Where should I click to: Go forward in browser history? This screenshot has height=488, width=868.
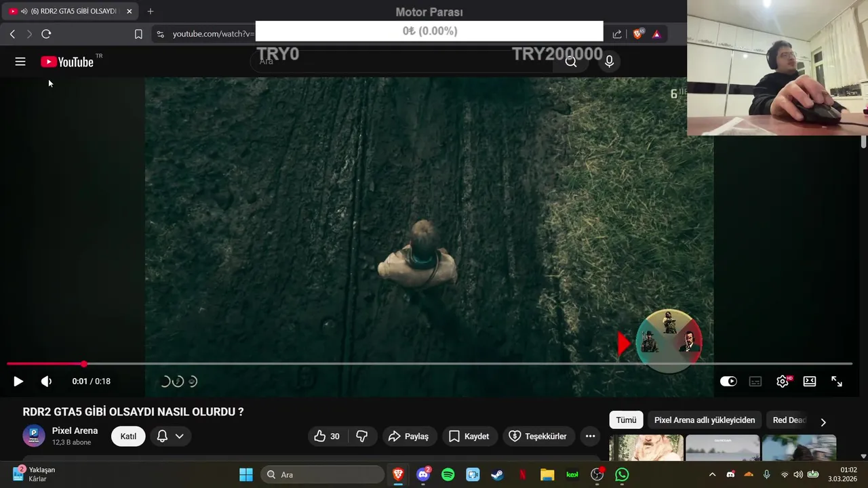coord(29,34)
